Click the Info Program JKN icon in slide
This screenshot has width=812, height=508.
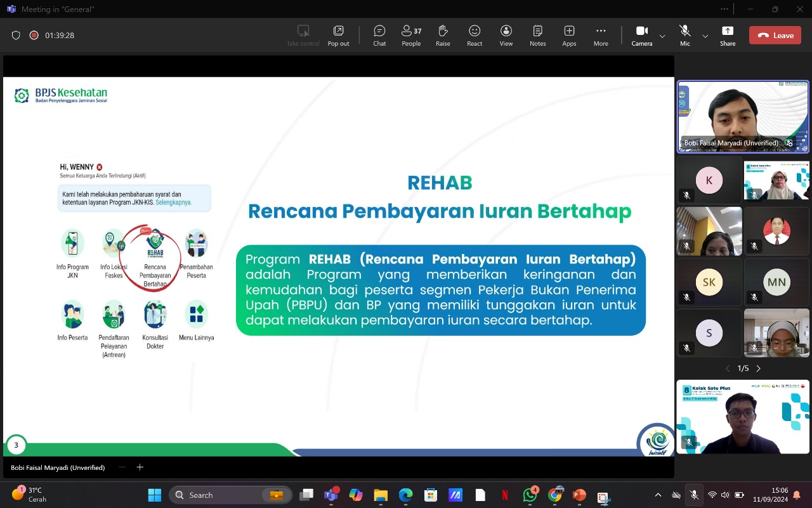click(x=72, y=243)
